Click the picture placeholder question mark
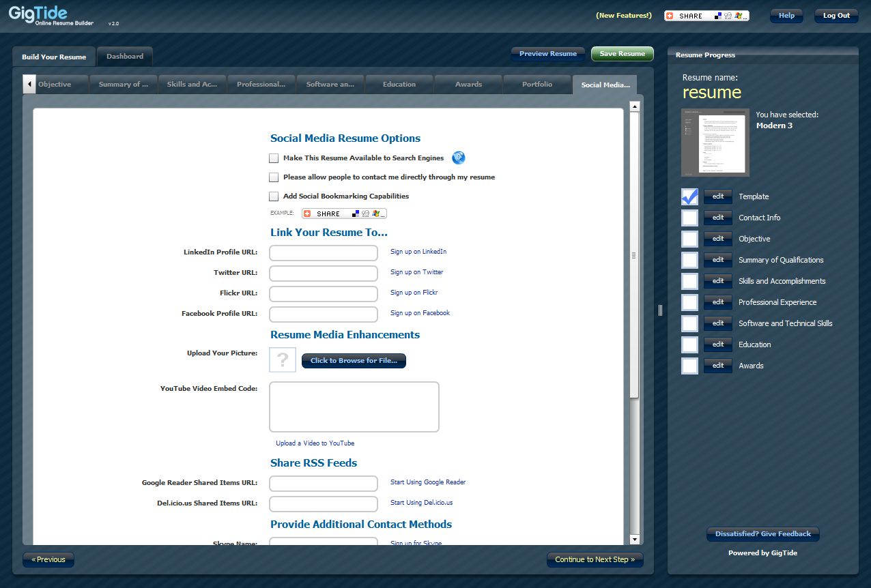 (x=283, y=359)
